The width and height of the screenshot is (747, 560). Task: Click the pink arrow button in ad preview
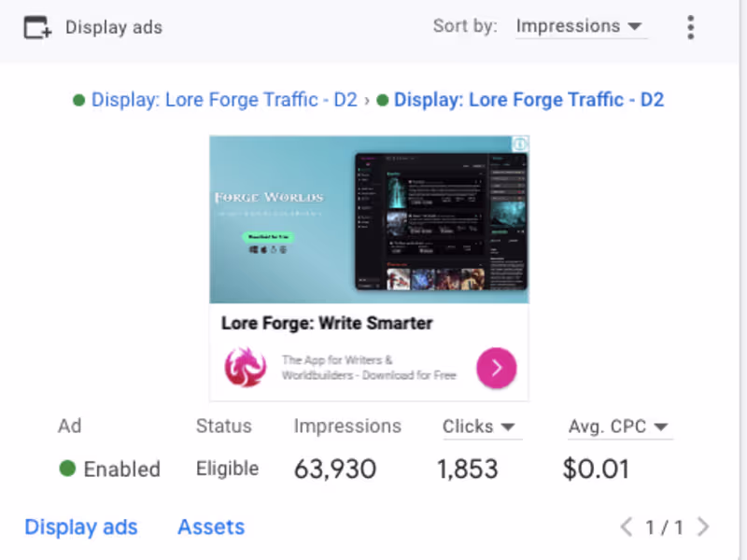(x=497, y=368)
